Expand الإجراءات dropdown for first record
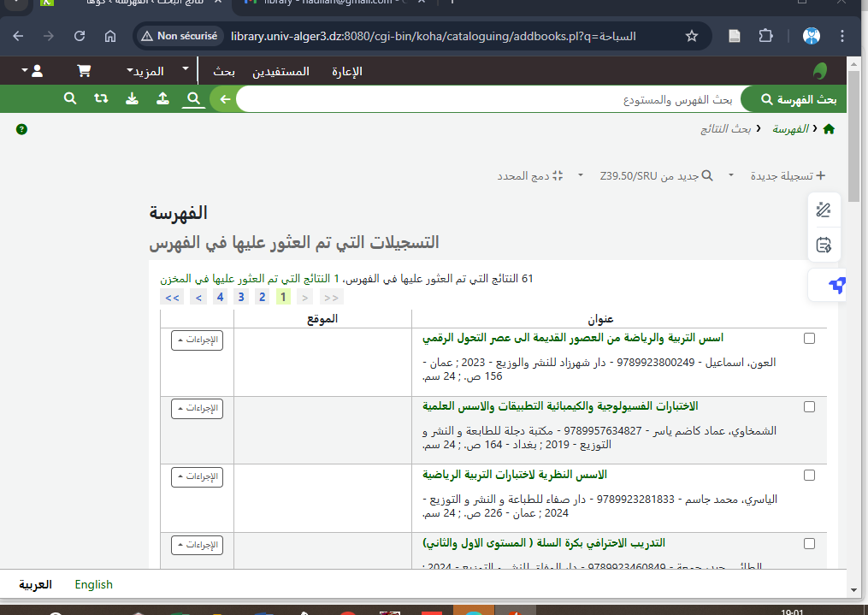Viewport: 868px width, 615px height. 197,340
